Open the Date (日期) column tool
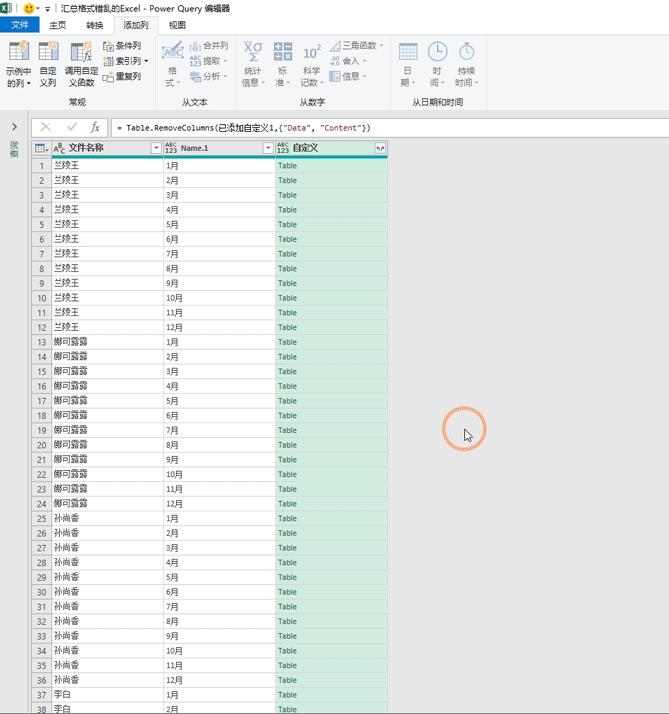This screenshot has height=714, width=669. pyautogui.click(x=408, y=64)
